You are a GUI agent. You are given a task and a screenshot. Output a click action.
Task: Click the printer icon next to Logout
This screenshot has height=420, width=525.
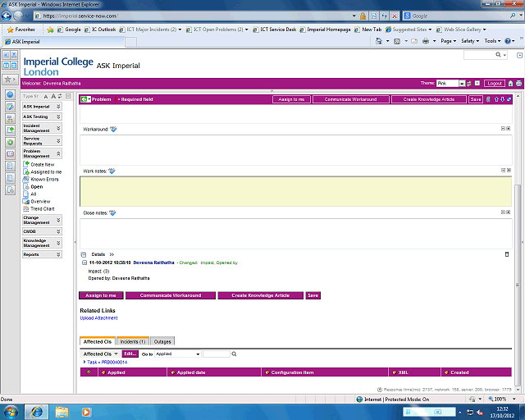[x=518, y=84]
